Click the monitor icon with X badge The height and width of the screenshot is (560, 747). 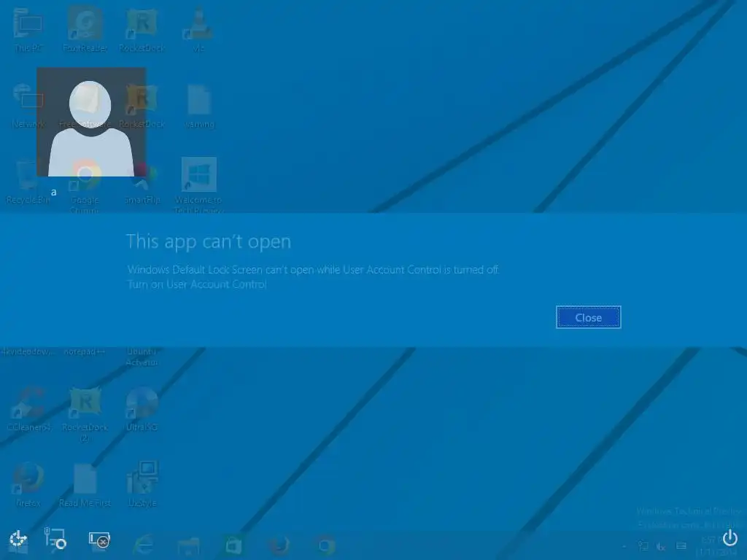click(99, 540)
